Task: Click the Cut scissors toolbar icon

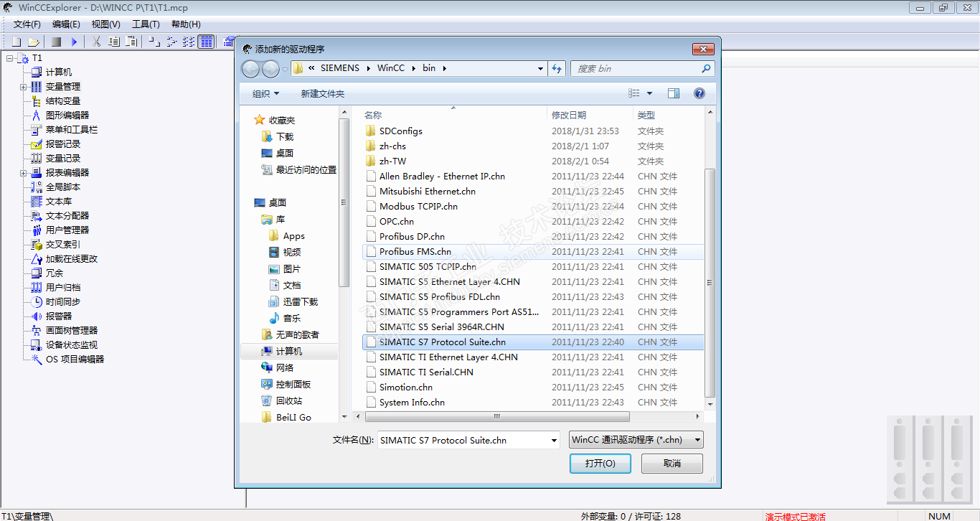Action: click(x=96, y=42)
